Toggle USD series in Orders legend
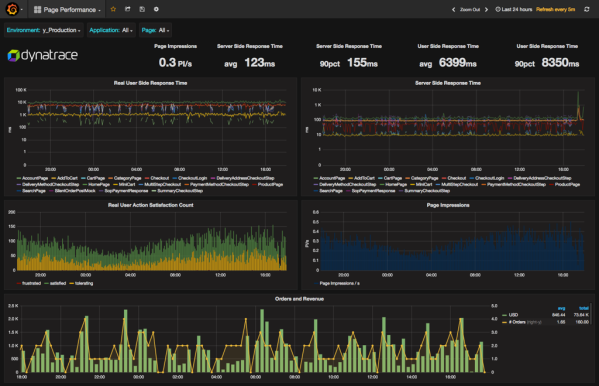 513,315
